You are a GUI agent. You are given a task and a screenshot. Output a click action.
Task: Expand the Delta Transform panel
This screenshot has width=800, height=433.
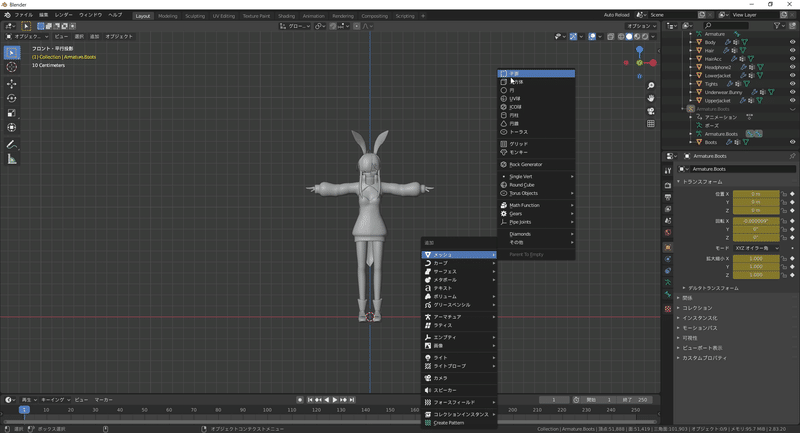[712, 287]
